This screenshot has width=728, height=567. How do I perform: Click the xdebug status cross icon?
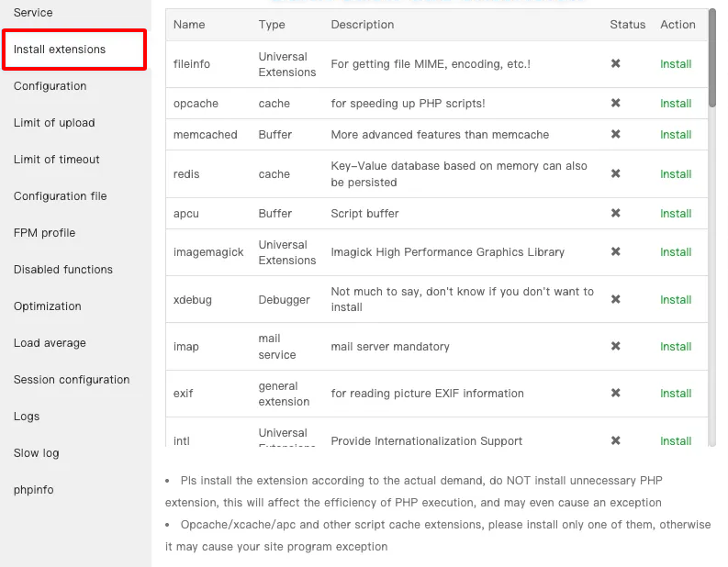616,299
